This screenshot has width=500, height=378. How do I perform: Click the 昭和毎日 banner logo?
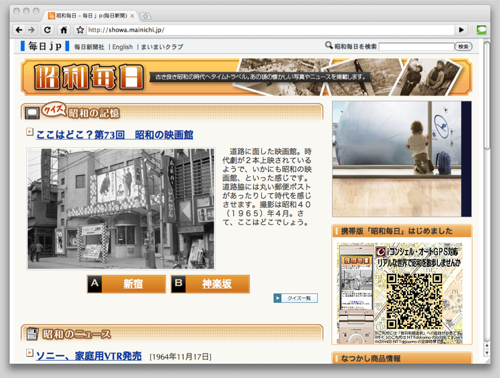[89, 77]
